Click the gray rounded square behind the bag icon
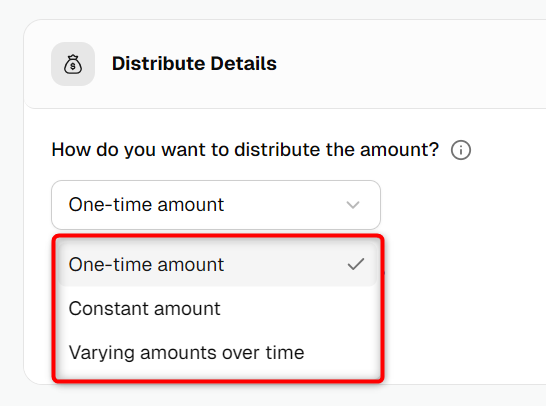This screenshot has width=546, height=406. (73, 64)
